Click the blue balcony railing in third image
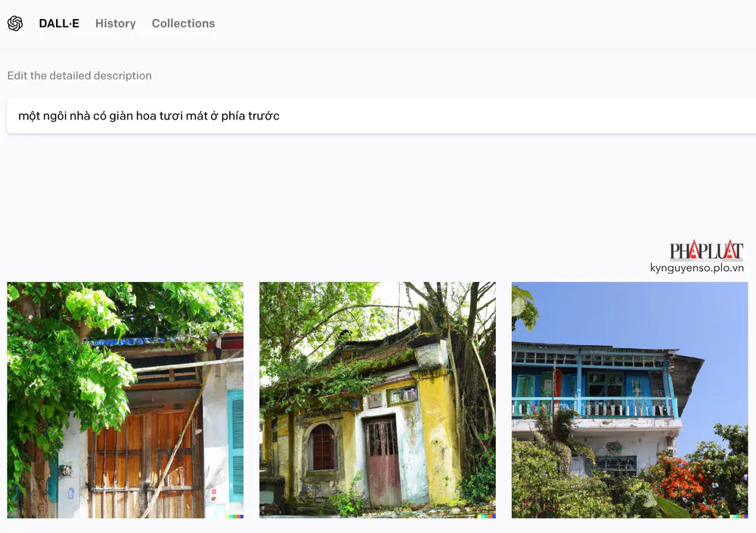Screen dimensions: 756x533 tap(595, 407)
